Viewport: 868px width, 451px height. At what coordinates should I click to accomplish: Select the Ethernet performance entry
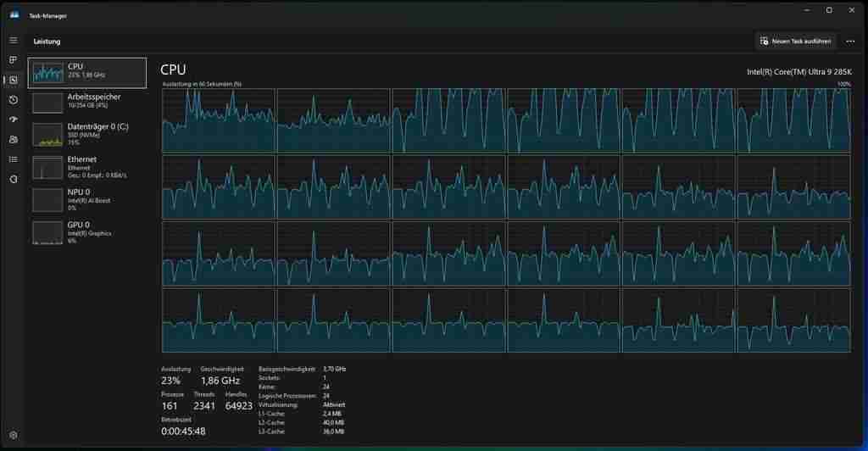coord(87,167)
